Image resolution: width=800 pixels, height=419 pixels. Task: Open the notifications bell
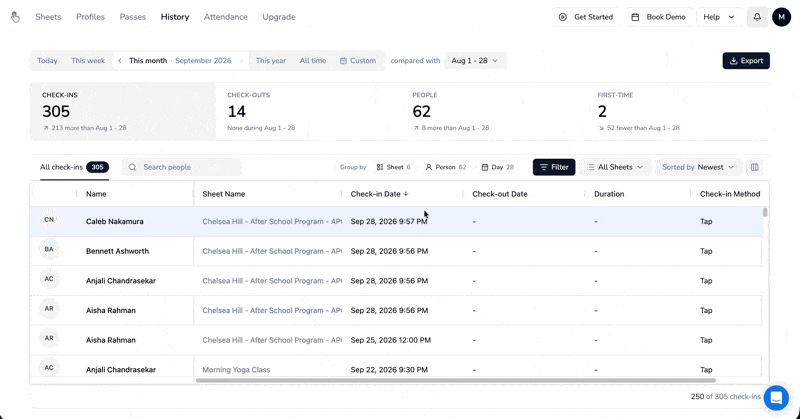click(757, 17)
